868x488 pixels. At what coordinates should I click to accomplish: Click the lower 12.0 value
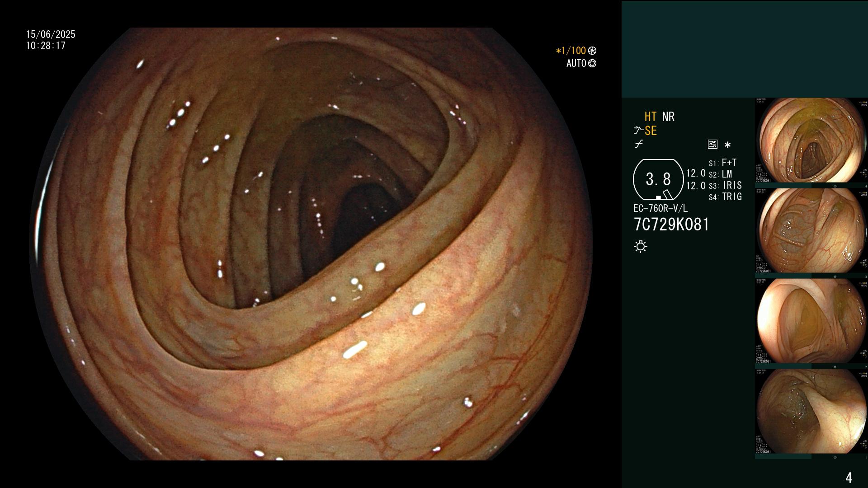(x=696, y=186)
